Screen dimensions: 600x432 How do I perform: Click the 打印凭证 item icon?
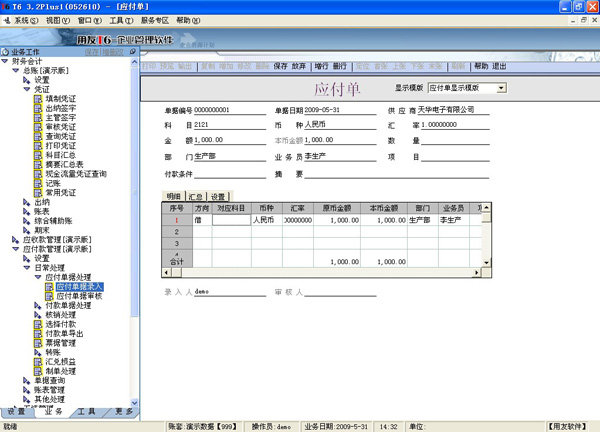[38, 146]
